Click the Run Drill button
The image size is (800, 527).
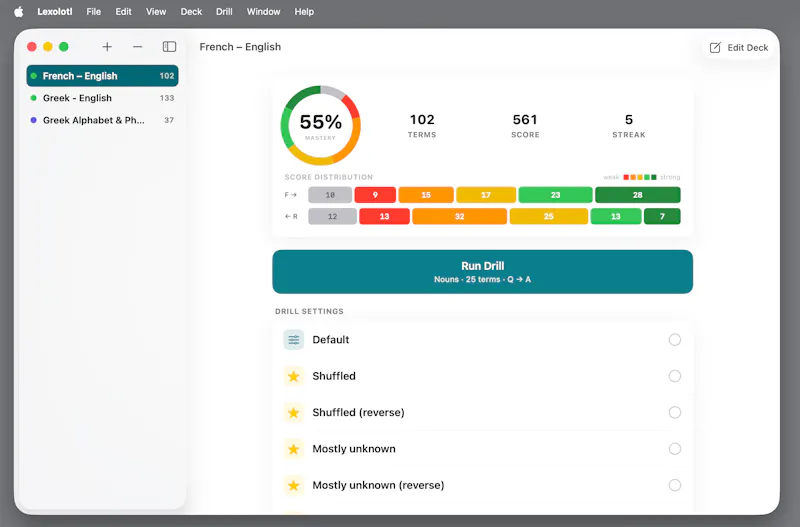coord(483,272)
